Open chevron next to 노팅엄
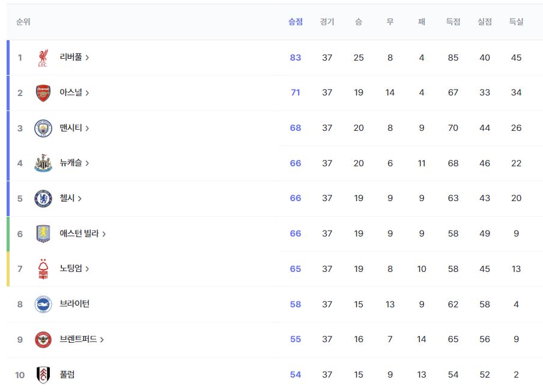The image size is (543, 392). point(87,269)
